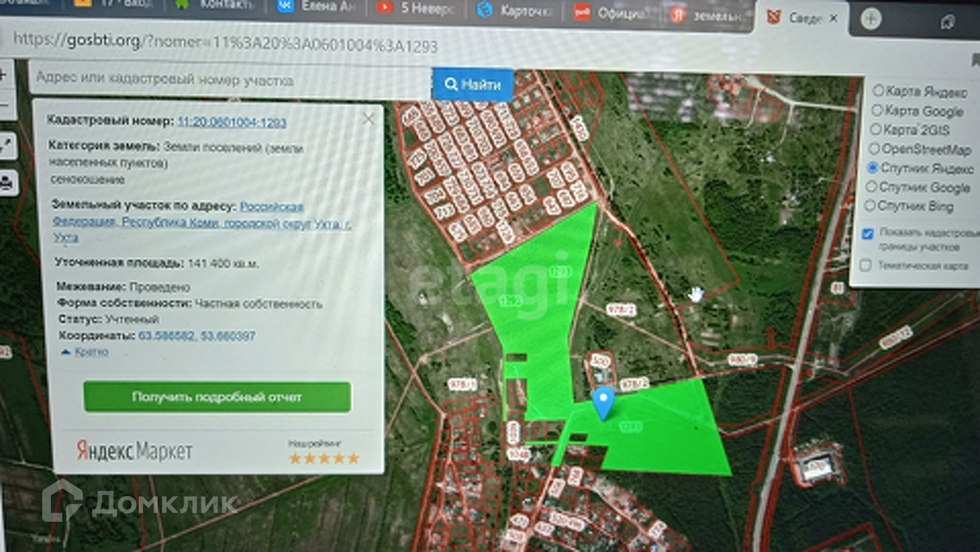Select Карта Яндекс radio option
The height and width of the screenshot is (552, 980).
877,90
